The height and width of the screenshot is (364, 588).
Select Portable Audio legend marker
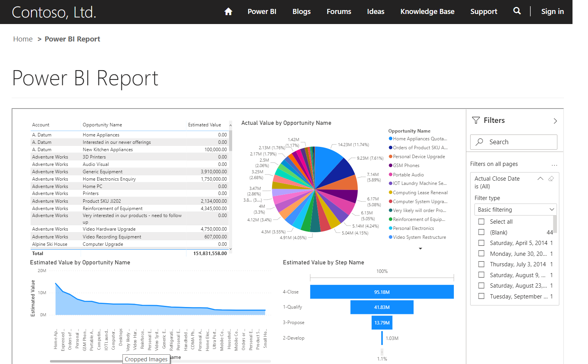[x=390, y=175]
